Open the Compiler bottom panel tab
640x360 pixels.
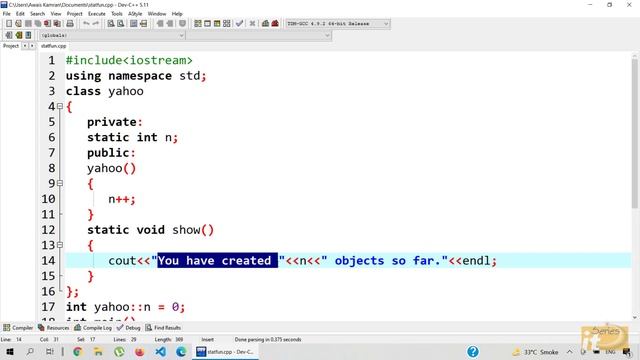[x=18, y=328]
